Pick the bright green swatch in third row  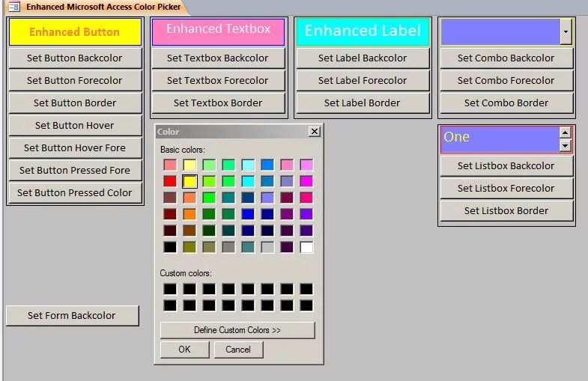[x=209, y=198]
